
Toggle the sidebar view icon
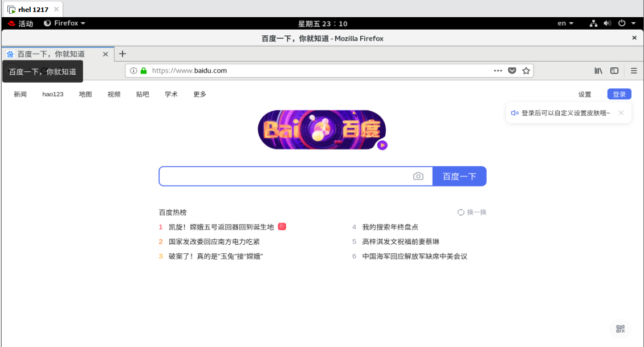614,71
